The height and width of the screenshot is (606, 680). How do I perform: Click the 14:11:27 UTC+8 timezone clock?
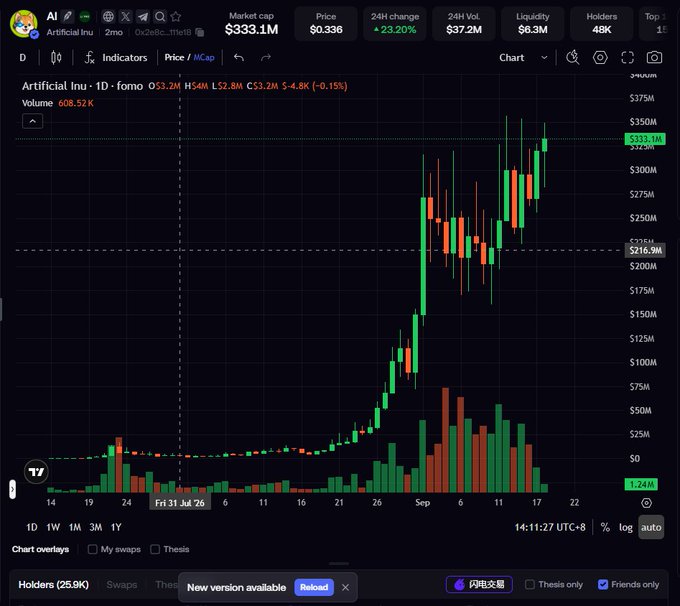click(550, 527)
